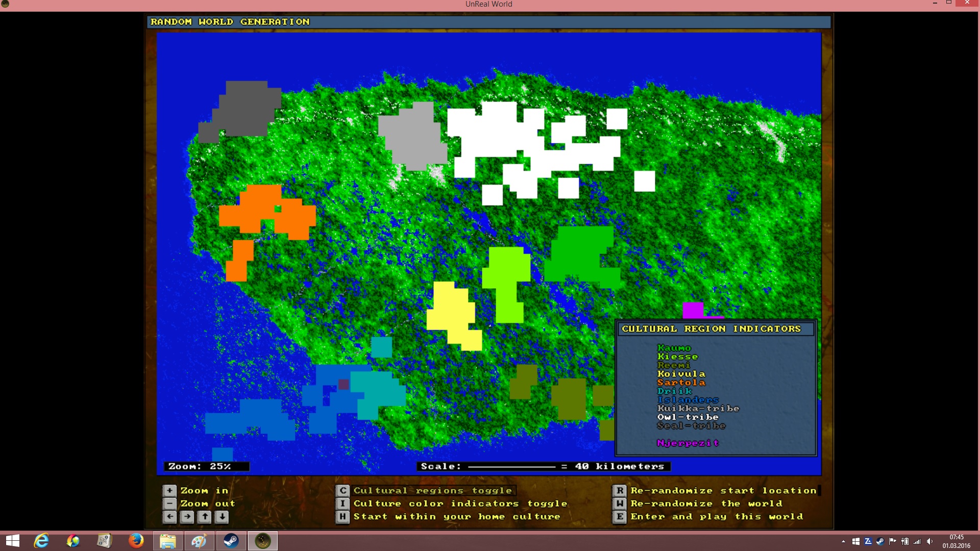Open Firefox from the taskbar
Screen dimensions: 980x551
[x=136, y=541]
